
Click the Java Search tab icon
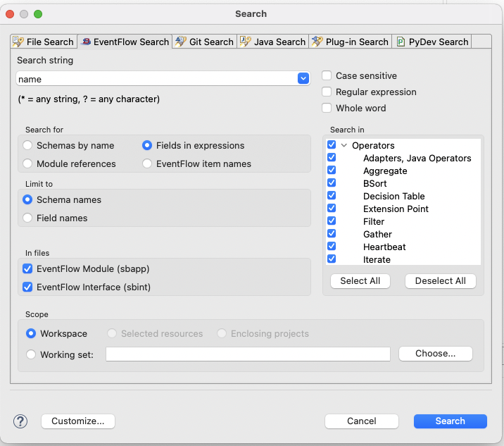coord(246,42)
